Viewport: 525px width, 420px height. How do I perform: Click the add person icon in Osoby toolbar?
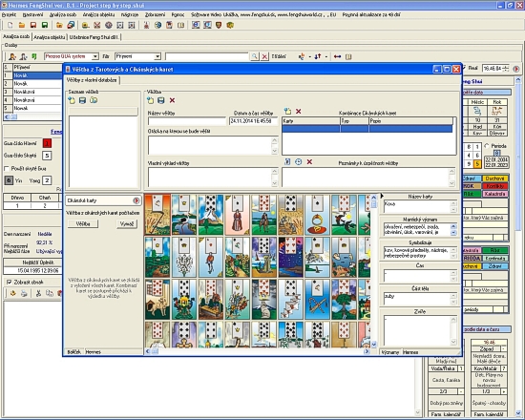point(12,56)
